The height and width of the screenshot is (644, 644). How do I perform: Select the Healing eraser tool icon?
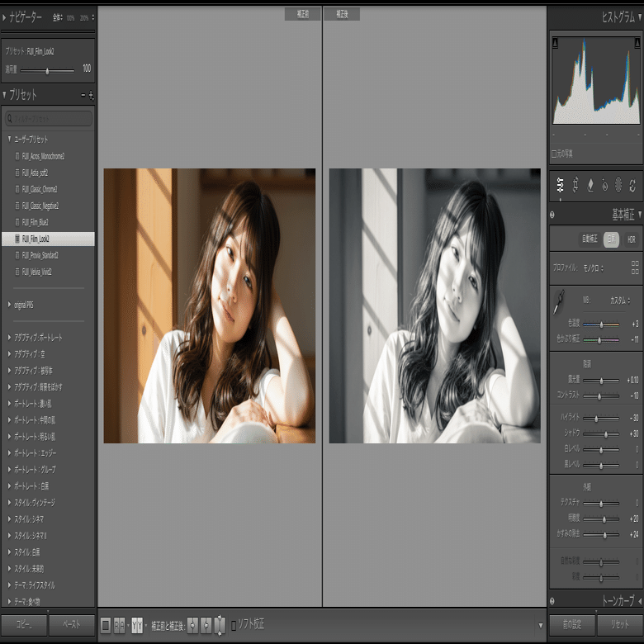point(590,185)
